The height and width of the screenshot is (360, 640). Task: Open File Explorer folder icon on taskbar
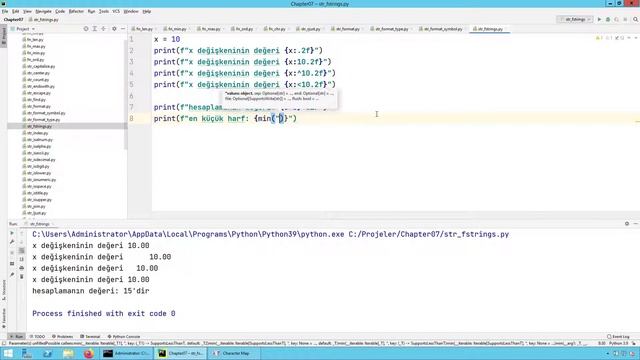[x=68, y=353]
